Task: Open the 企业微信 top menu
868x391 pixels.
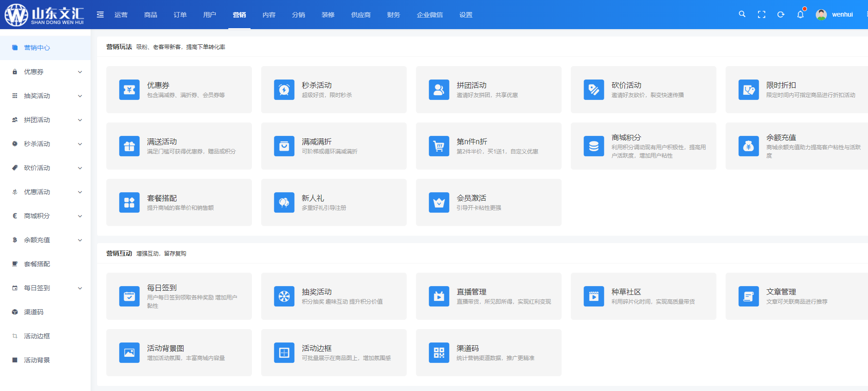Action: coord(430,15)
